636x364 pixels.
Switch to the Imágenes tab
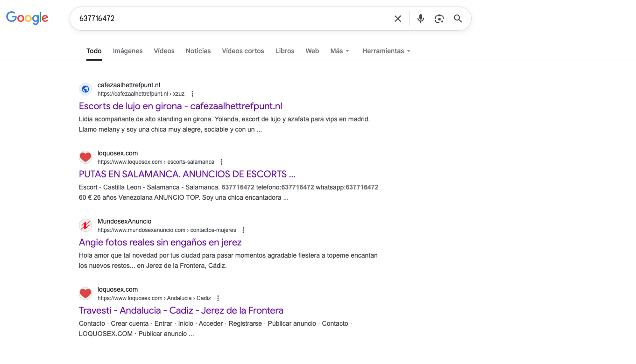(128, 51)
